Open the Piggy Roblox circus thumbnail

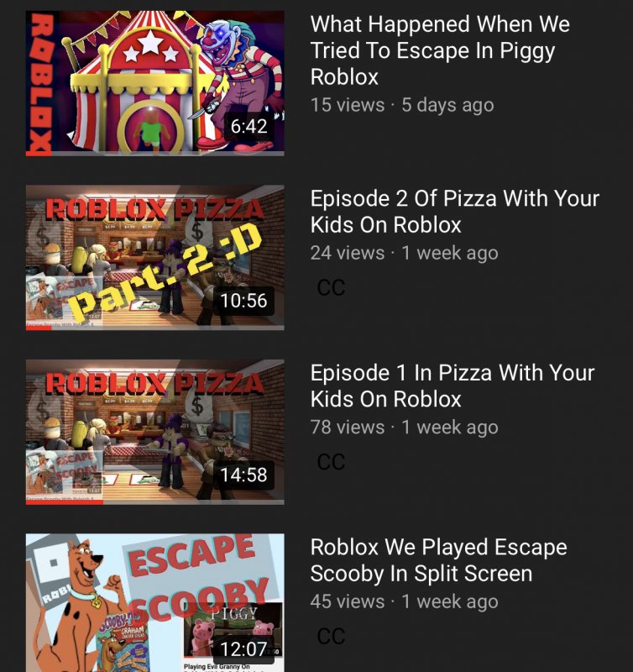click(155, 83)
